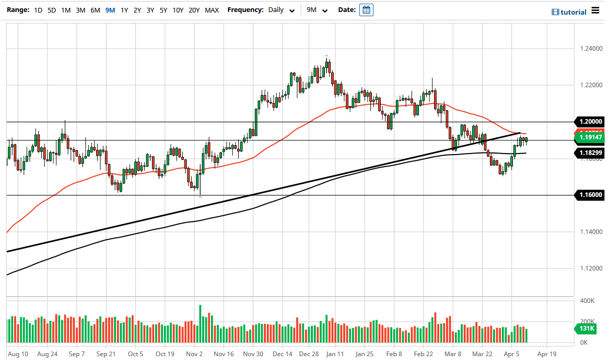Click the 131K volume label

(x=587, y=328)
